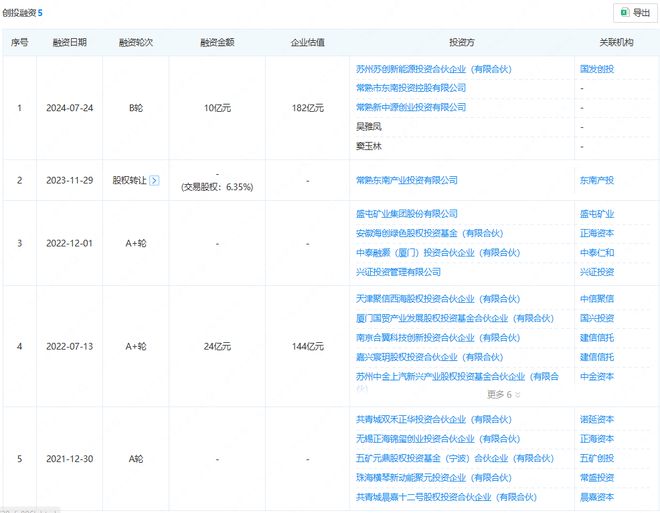
Task: Open related institution 兴证投资
Action: click(597, 272)
